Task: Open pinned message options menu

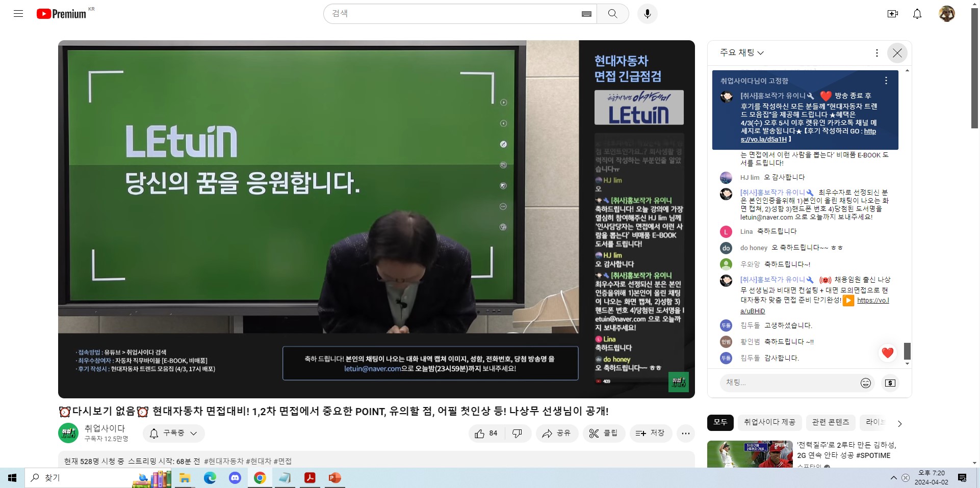Action: pos(886,80)
